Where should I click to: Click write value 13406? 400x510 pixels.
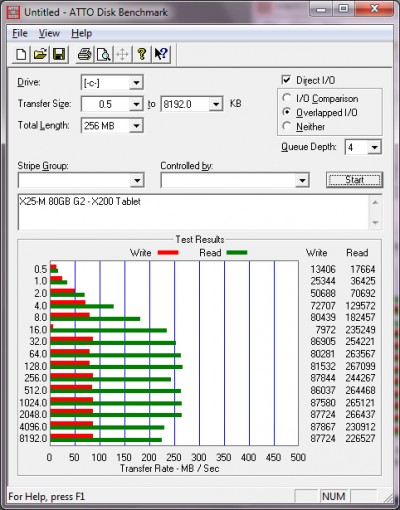click(323, 269)
